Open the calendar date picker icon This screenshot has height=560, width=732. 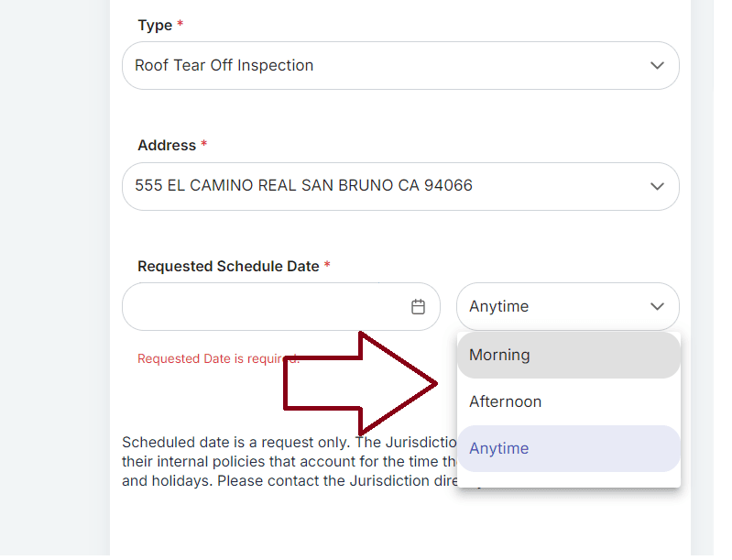point(418,307)
